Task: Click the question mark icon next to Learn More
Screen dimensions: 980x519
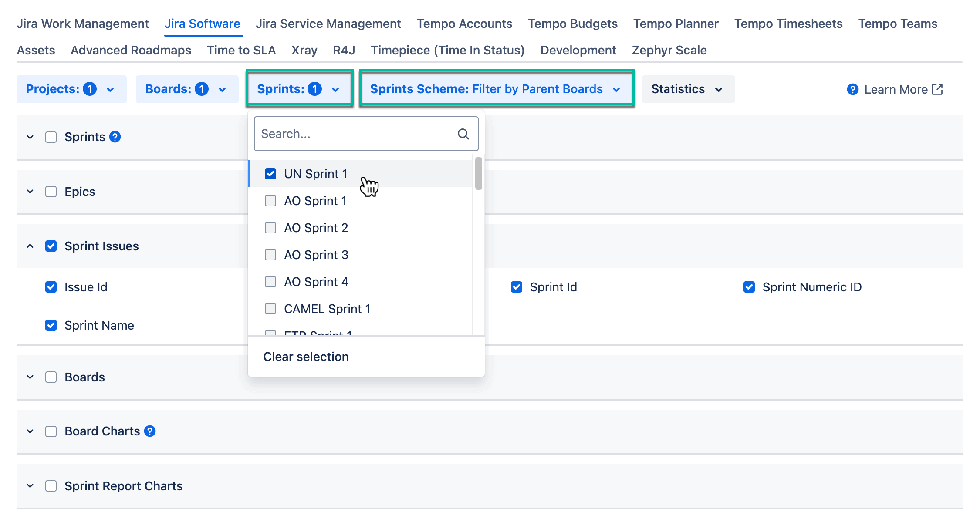Action: pos(852,89)
